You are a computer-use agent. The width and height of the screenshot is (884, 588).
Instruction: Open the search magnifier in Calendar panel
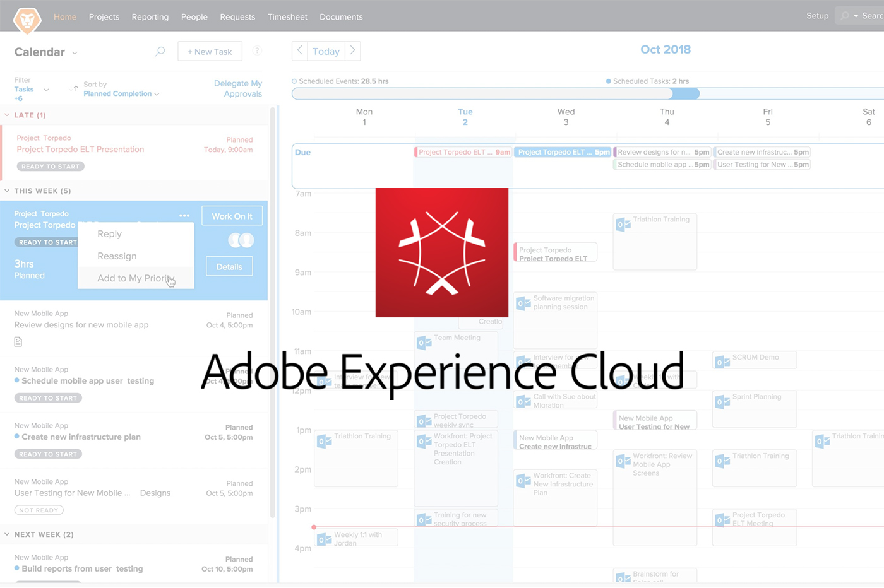click(160, 51)
